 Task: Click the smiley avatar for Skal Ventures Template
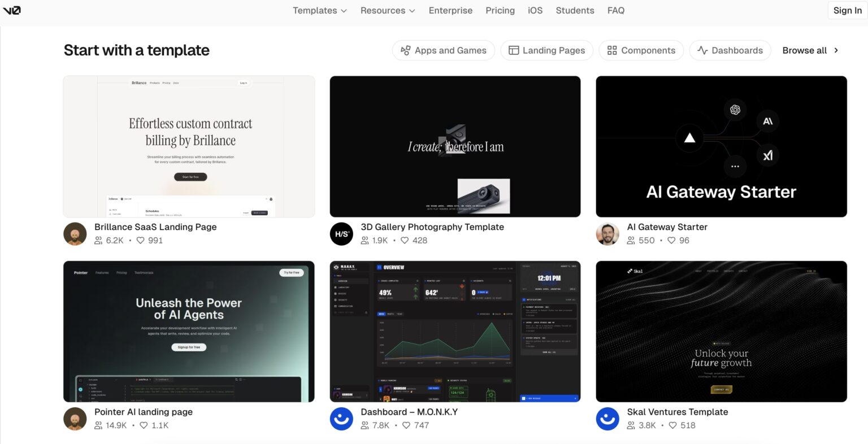coord(607,419)
